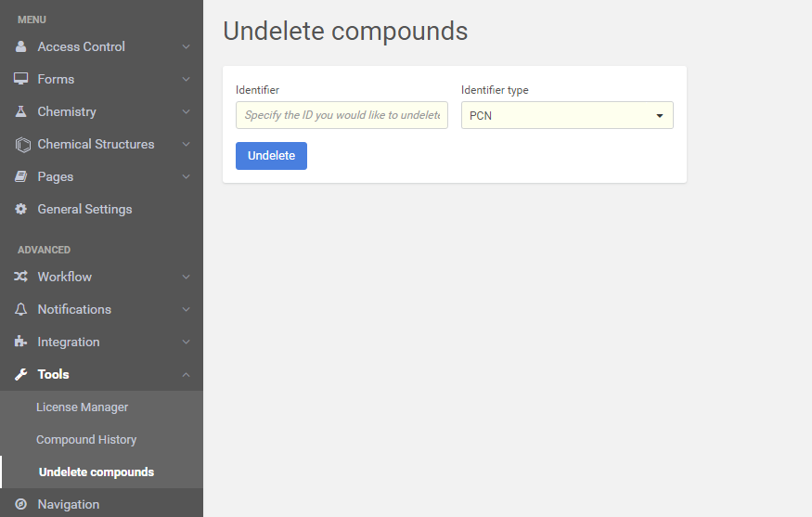
Task: Collapse the Tools section chevron
Action: [x=186, y=374]
